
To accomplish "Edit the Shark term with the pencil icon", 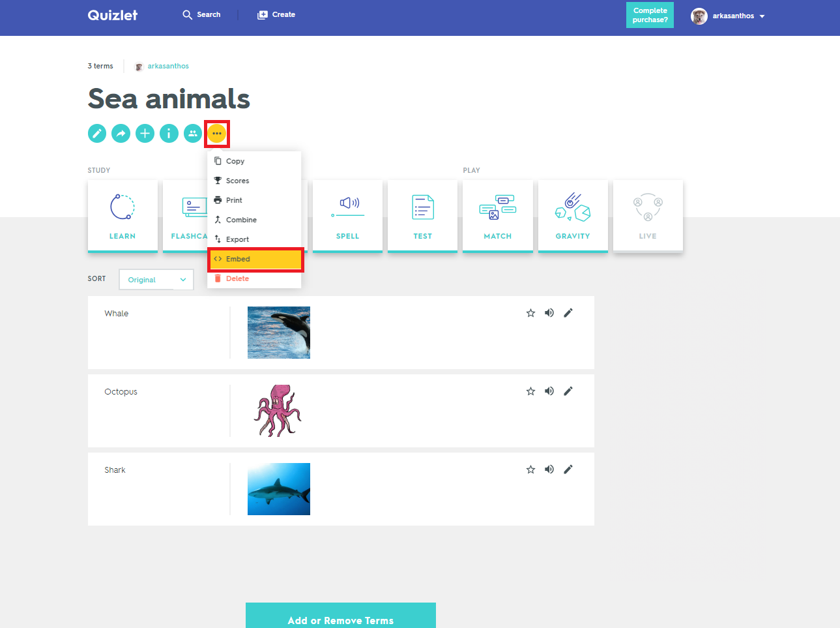I will point(568,469).
